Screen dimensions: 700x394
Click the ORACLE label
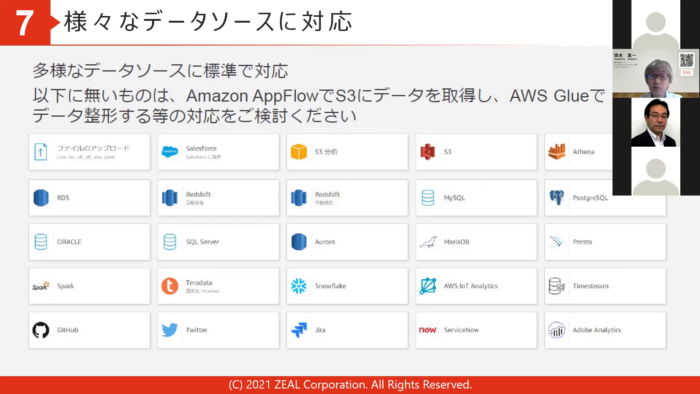point(69,242)
